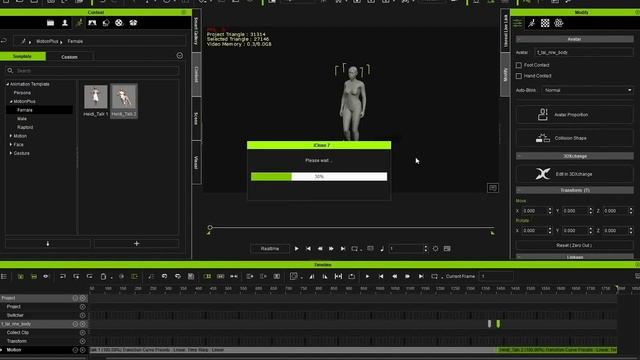Jump to end frame in viewport player
This screenshot has height=360, width=640.
tap(343, 249)
